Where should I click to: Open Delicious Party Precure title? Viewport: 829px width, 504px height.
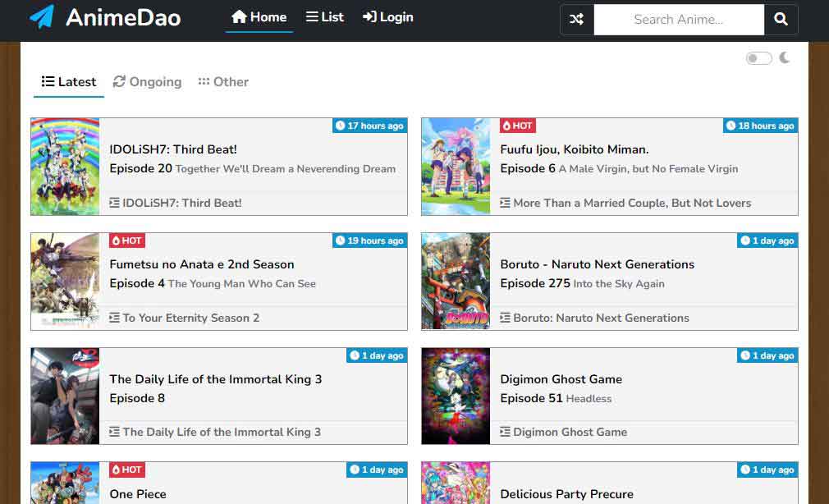[567, 494]
